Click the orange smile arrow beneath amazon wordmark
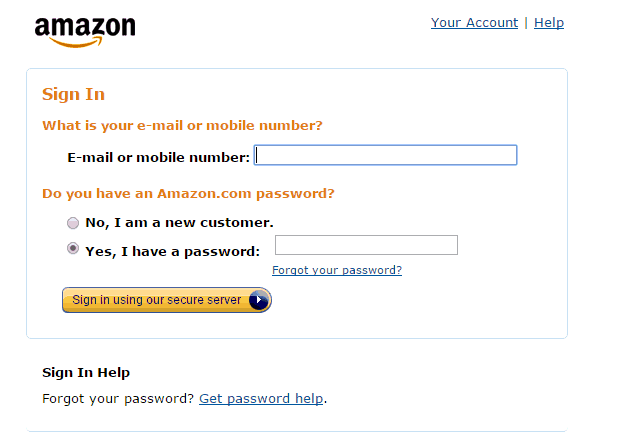 point(76,42)
